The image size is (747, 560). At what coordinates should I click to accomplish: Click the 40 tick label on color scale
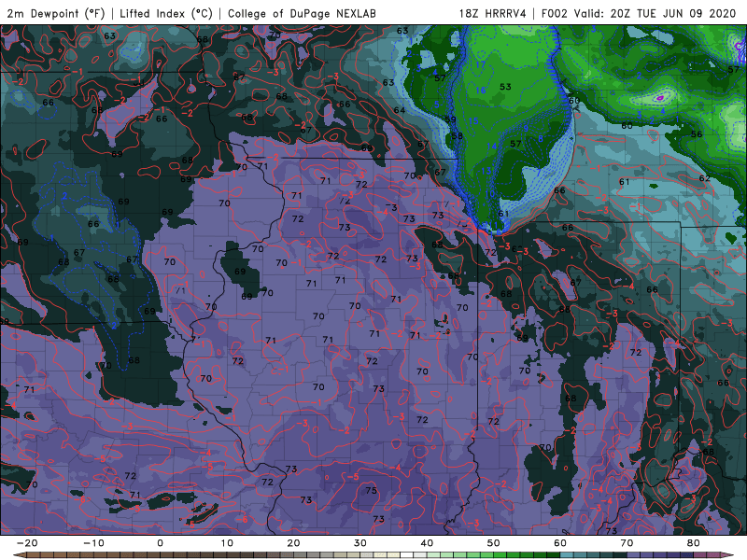(427, 543)
